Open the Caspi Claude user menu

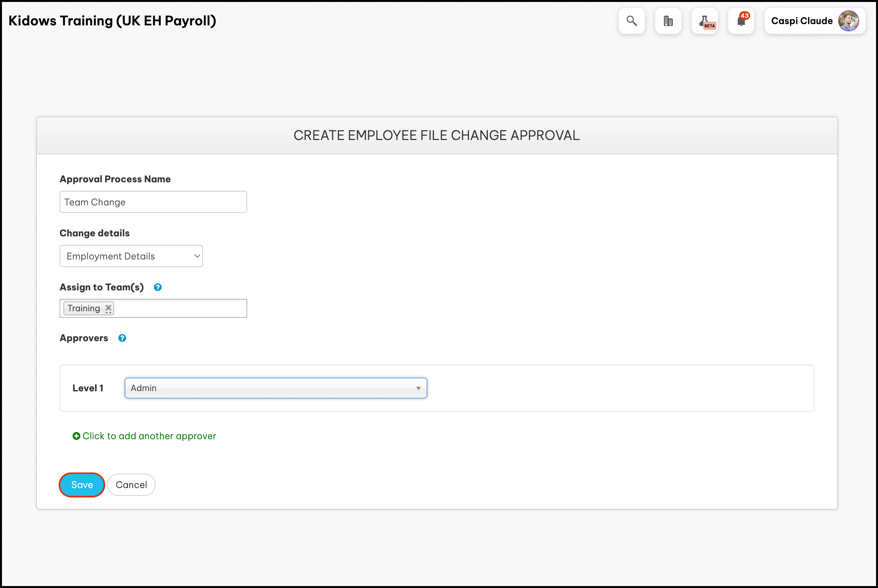[x=801, y=21]
